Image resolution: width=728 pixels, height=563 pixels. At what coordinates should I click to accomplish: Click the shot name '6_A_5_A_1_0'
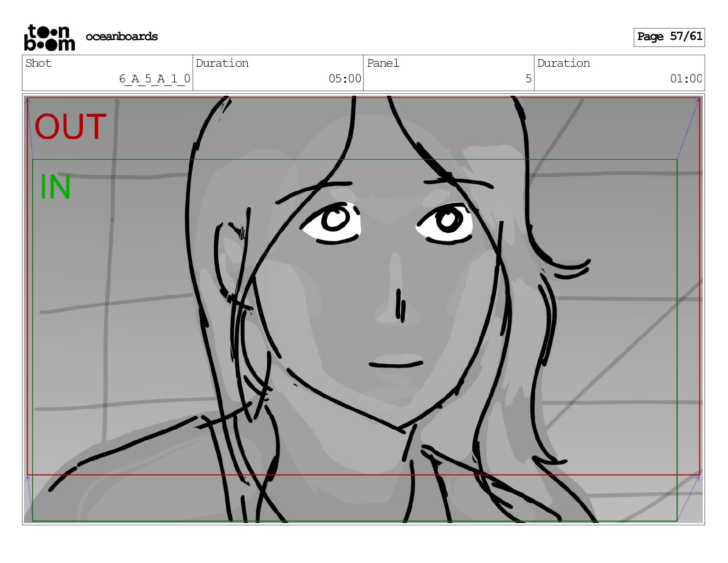tap(154, 79)
